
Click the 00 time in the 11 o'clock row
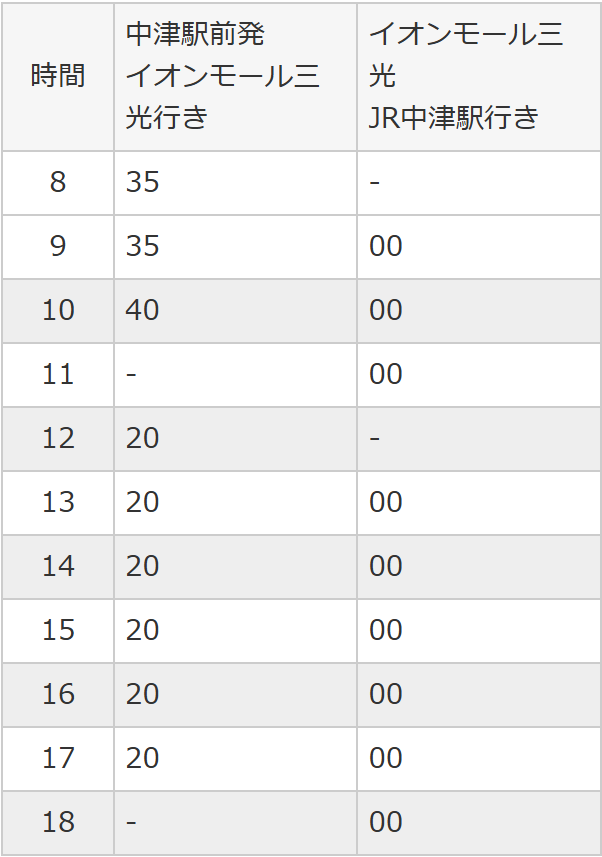[x=386, y=374]
